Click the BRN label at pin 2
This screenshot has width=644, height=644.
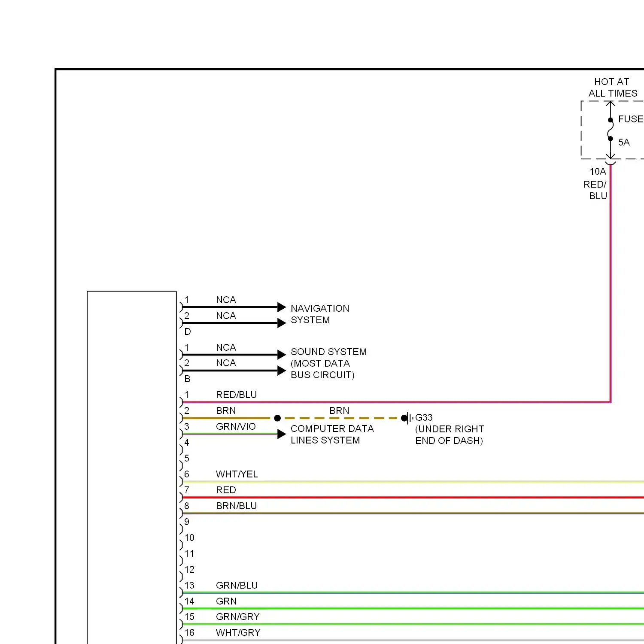[x=226, y=410]
